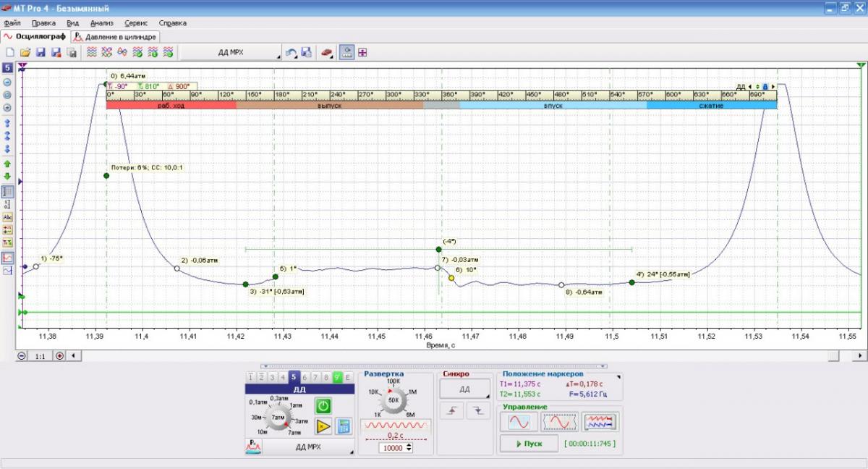
Task: Click green marker at Потери: 6% label
Action: click(x=106, y=175)
